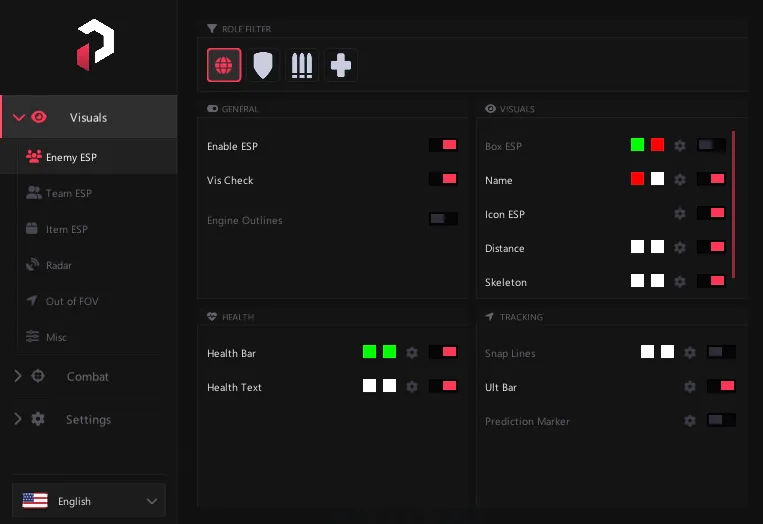Toggle Engine Outlines switch

pos(443,219)
